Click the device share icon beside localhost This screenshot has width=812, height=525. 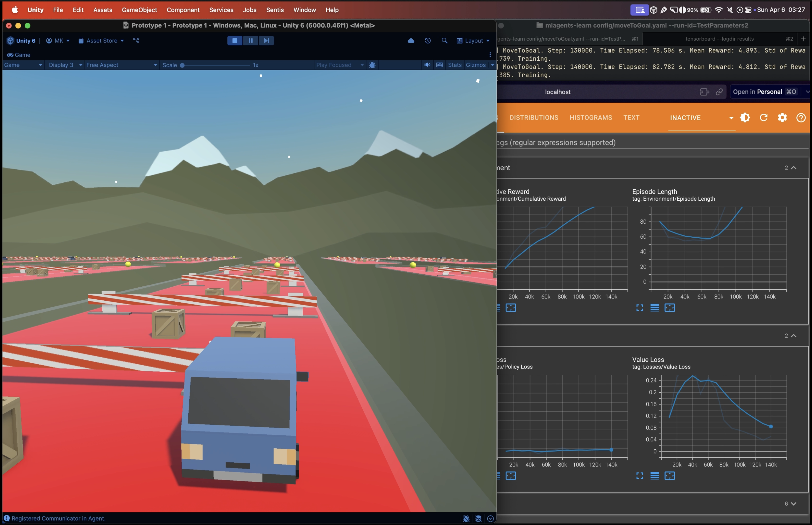704,92
